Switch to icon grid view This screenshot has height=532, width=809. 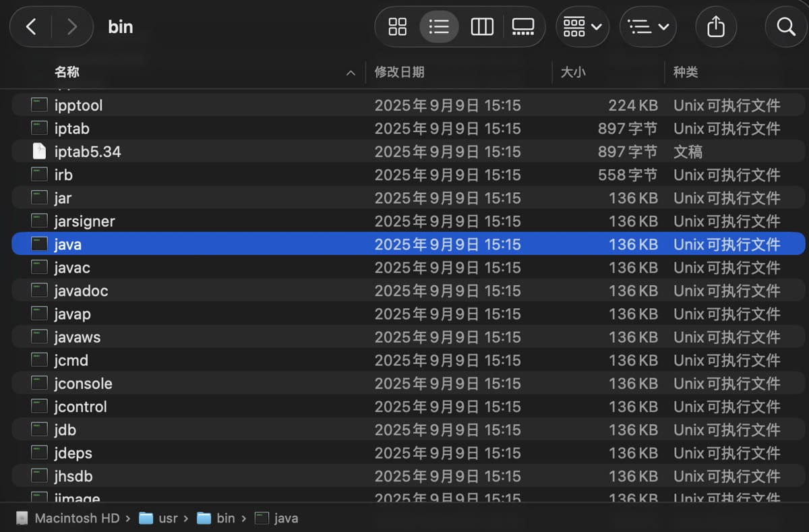pyautogui.click(x=398, y=27)
